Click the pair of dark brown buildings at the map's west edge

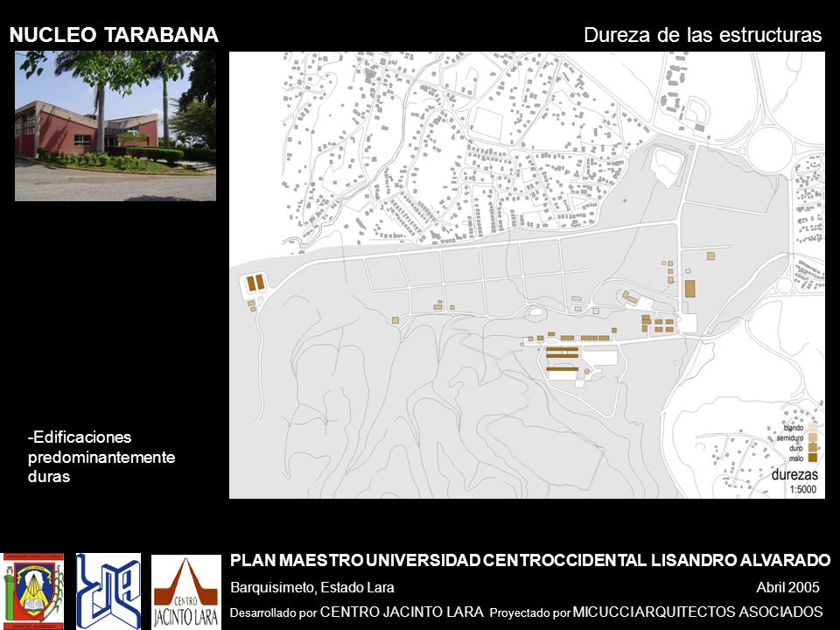coord(255,283)
